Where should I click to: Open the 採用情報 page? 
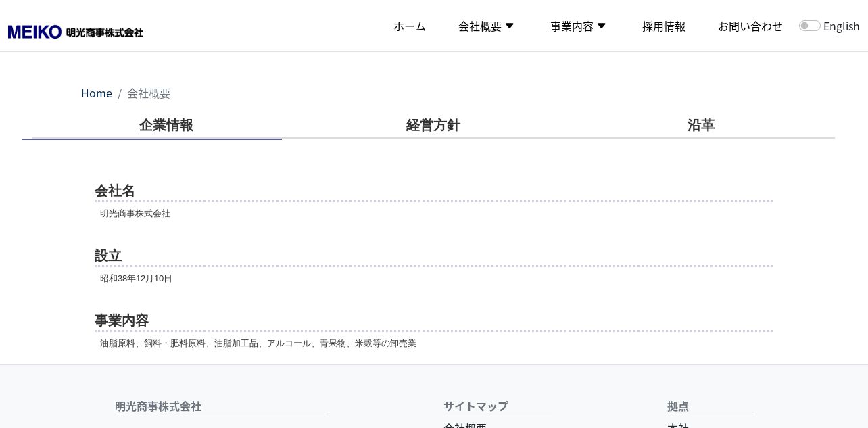point(664,26)
